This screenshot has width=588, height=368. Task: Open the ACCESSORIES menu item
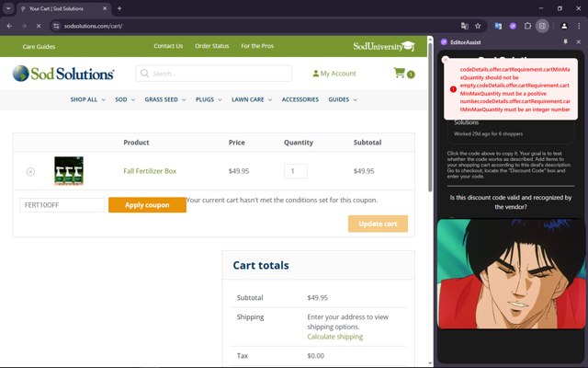tap(300, 99)
